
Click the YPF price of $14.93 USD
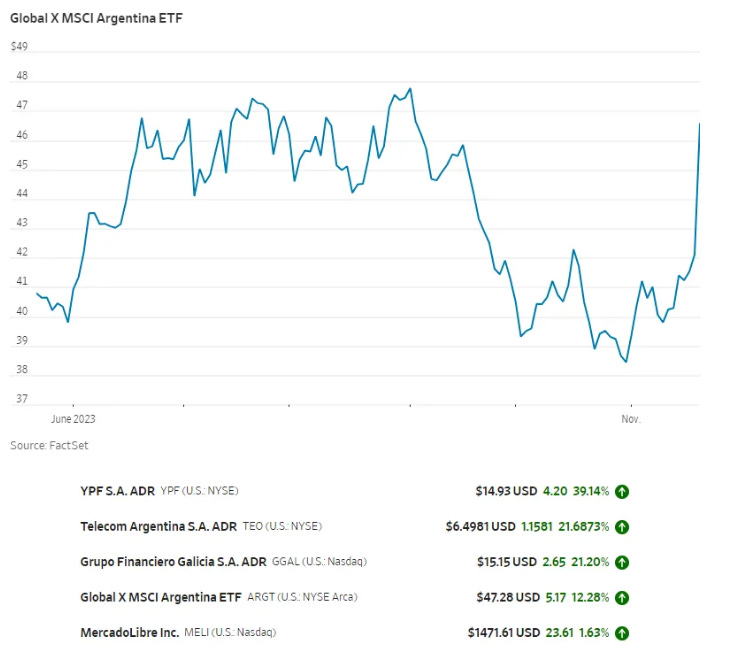coord(506,491)
